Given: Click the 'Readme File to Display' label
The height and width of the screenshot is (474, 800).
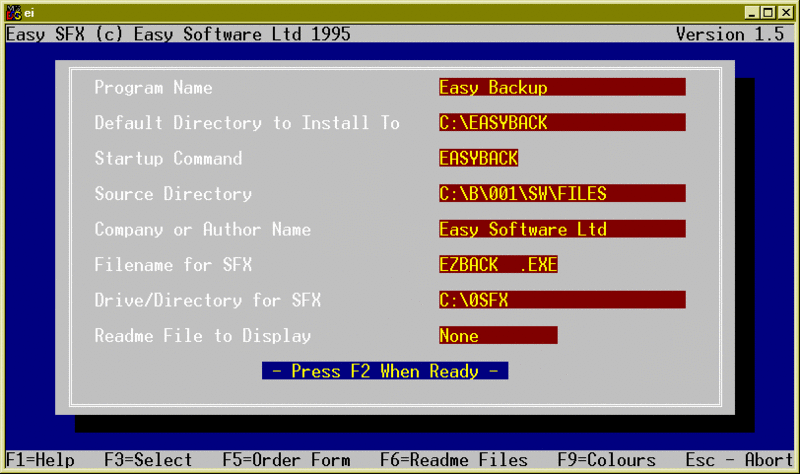Looking at the screenshot, I should coord(203,336).
